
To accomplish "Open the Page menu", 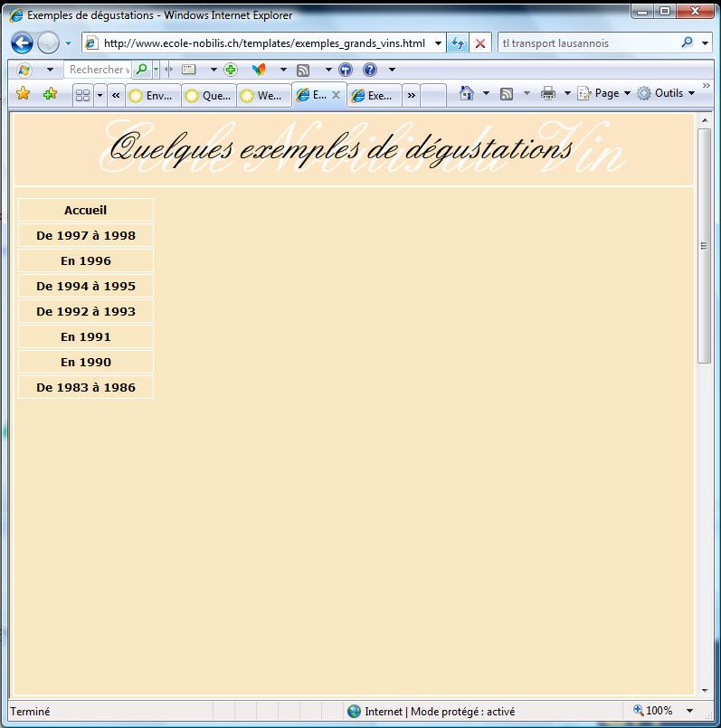I will pos(604,93).
